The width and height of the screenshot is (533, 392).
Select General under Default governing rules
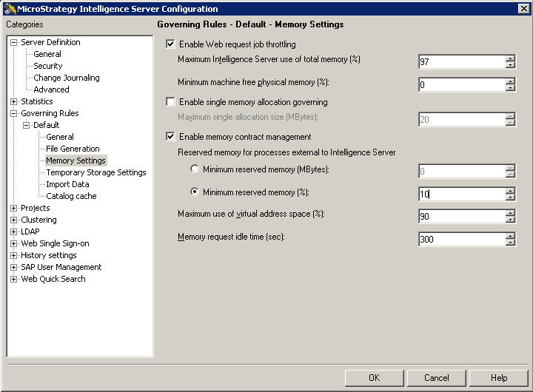click(x=60, y=137)
